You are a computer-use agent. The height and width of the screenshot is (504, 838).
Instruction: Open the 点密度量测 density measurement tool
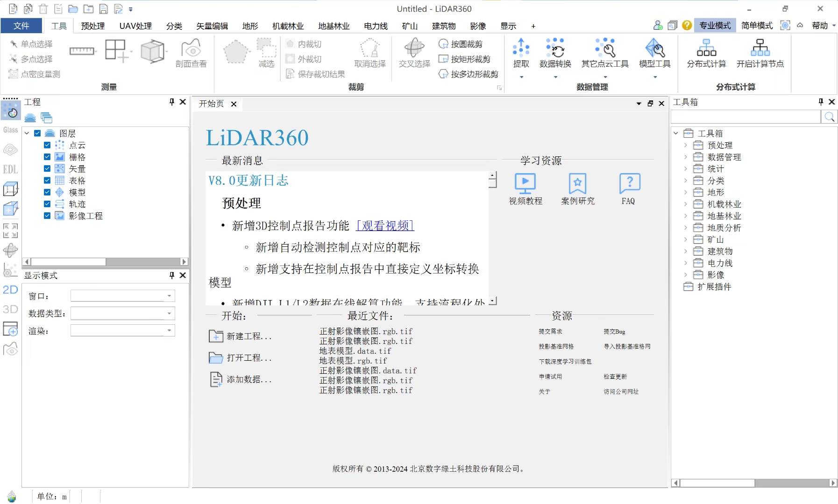[35, 74]
